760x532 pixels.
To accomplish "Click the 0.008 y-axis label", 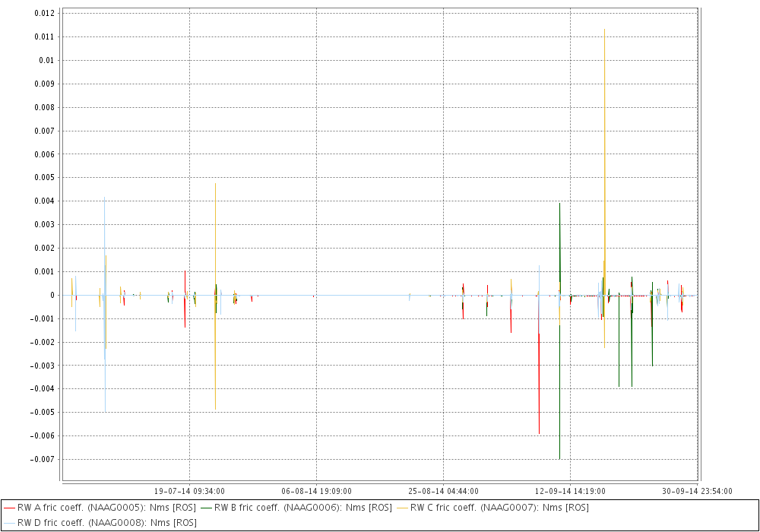I will tap(45, 107).
